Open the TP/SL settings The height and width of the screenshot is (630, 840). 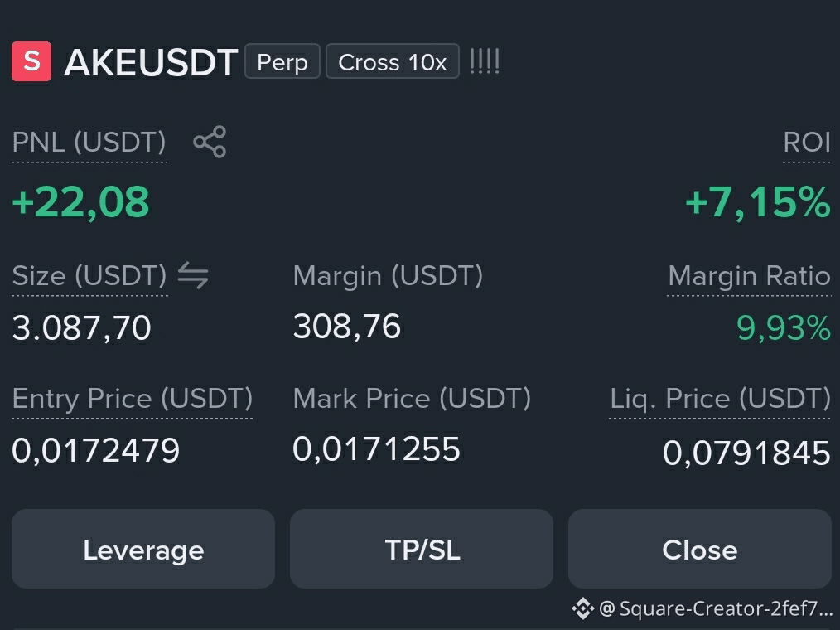pos(422,549)
